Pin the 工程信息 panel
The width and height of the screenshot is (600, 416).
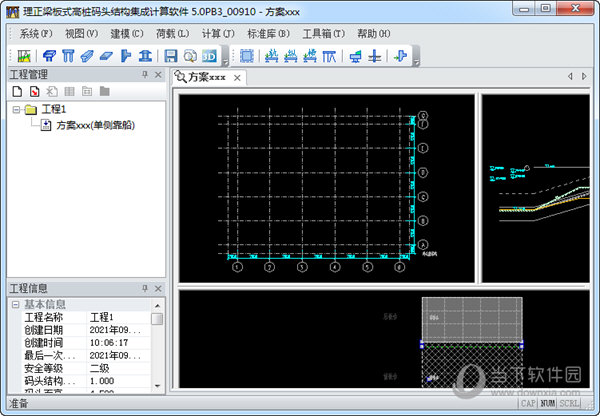click(x=145, y=288)
